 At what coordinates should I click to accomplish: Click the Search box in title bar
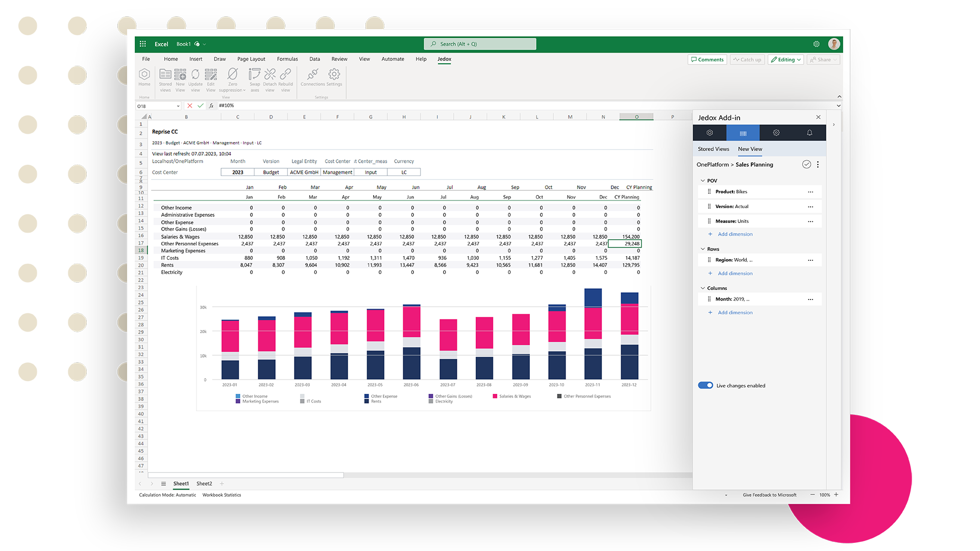coord(480,44)
